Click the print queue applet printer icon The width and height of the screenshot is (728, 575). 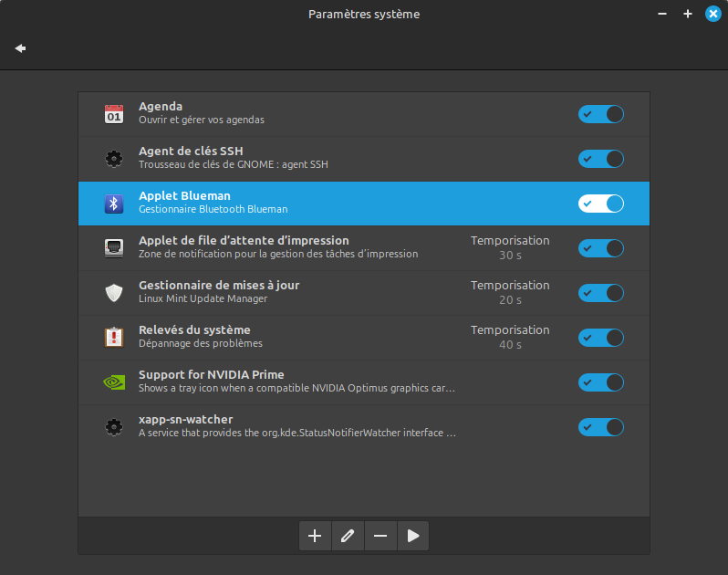click(x=114, y=248)
